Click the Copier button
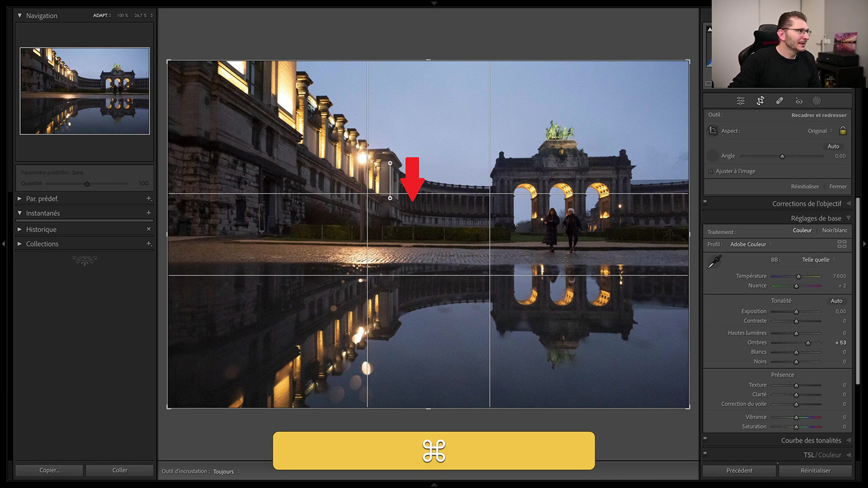 click(x=49, y=470)
